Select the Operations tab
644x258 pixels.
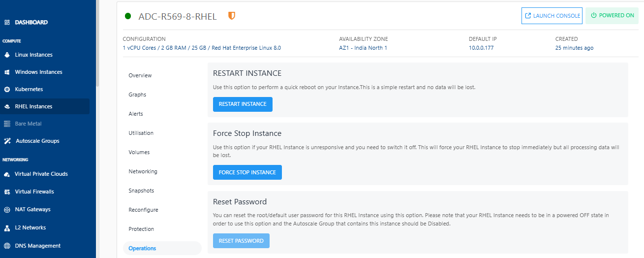(x=162, y=248)
